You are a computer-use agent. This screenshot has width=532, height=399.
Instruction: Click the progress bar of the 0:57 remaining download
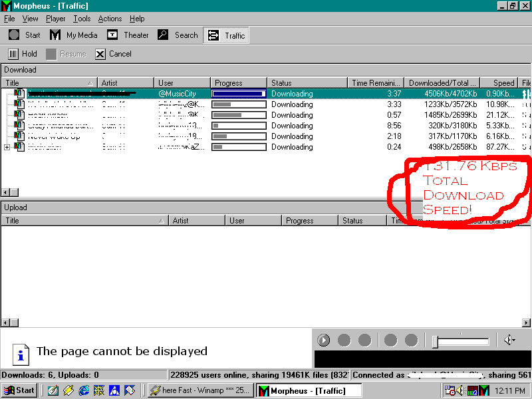239,115
